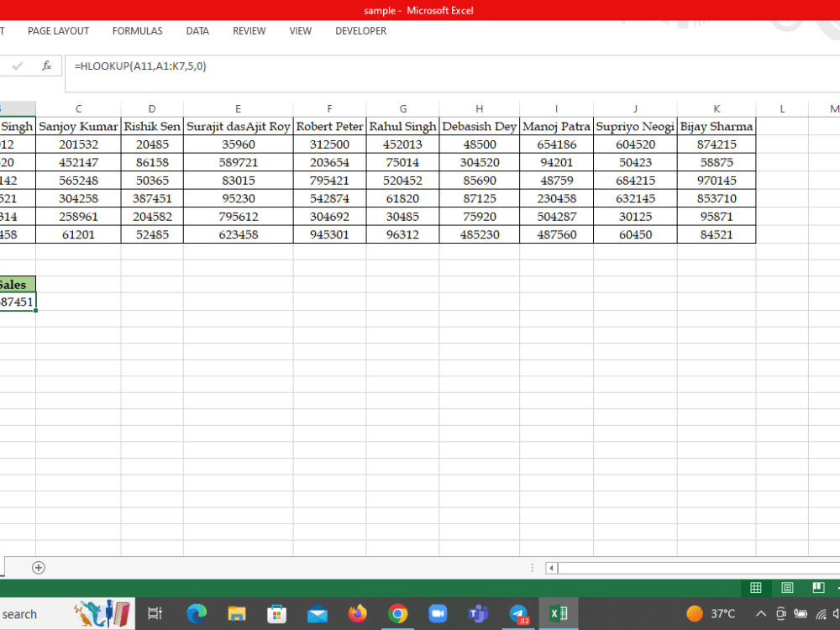Click the battery tray icon
The height and width of the screenshot is (630, 840).
tap(801, 614)
